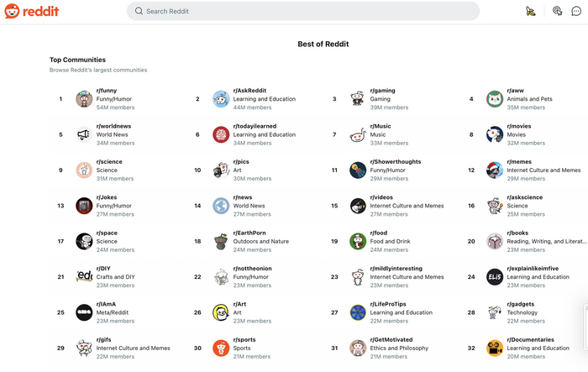
Task: Click the r/explainlikeimfive ELI5 avatar
Action: click(495, 277)
